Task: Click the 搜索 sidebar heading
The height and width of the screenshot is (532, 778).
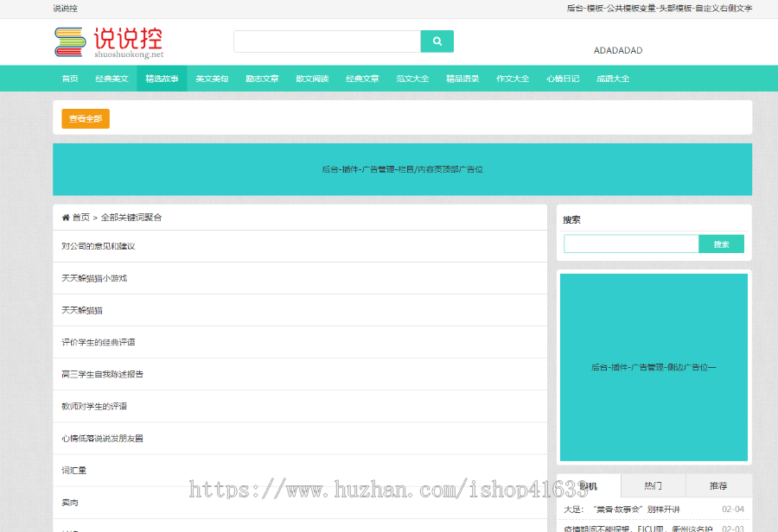Action: 571,219
